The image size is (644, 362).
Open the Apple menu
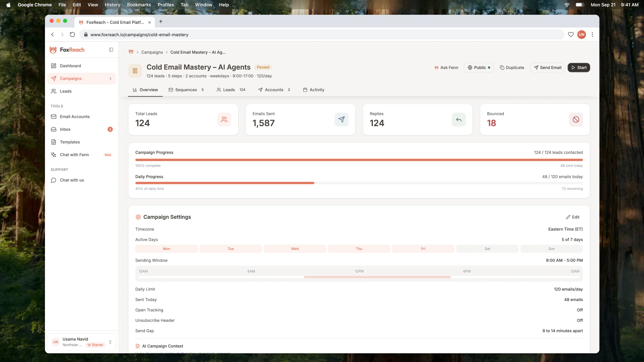[x=8, y=5]
